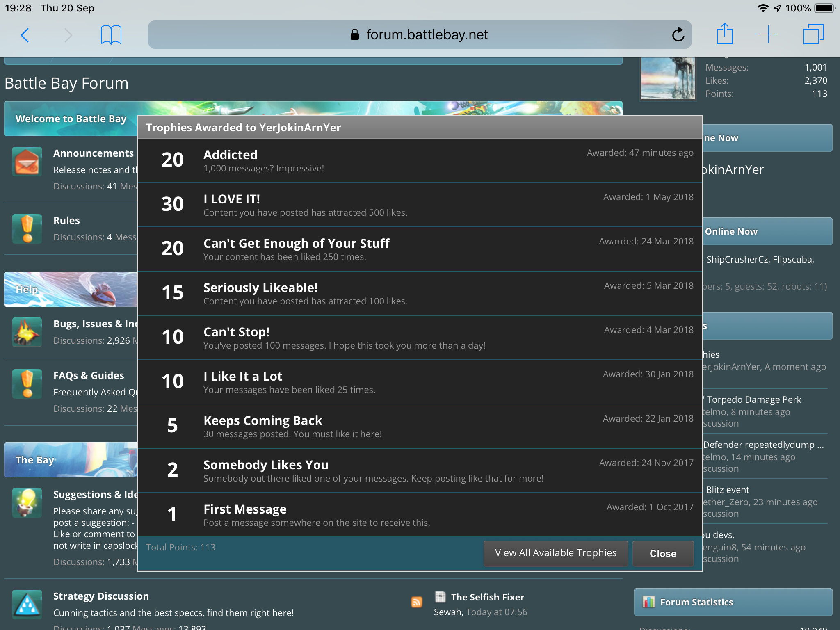Open the Safari bookmarks book icon
Image resolution: width=840 pixels, height=630 pixels.
click(x=111, y=35)
